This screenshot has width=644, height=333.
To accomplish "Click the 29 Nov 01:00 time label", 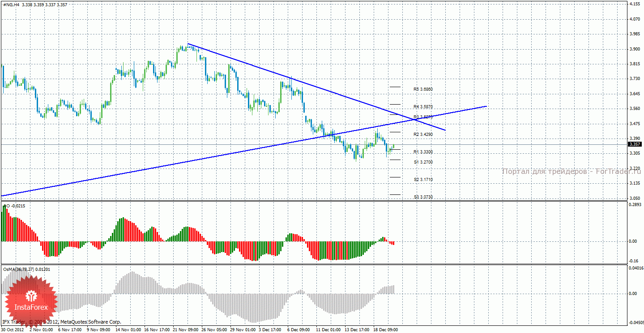I will coord(242,330).
